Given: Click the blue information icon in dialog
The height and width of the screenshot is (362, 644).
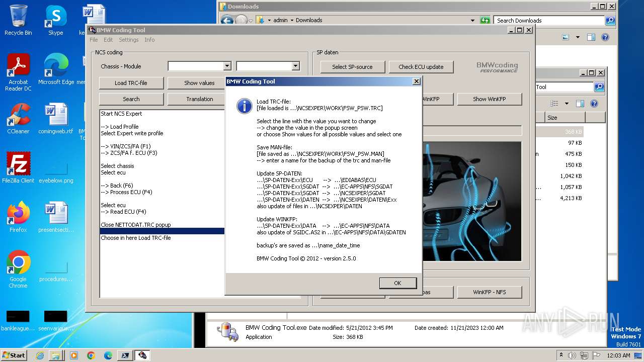Looking at the screenshot, I should [245, 106].
